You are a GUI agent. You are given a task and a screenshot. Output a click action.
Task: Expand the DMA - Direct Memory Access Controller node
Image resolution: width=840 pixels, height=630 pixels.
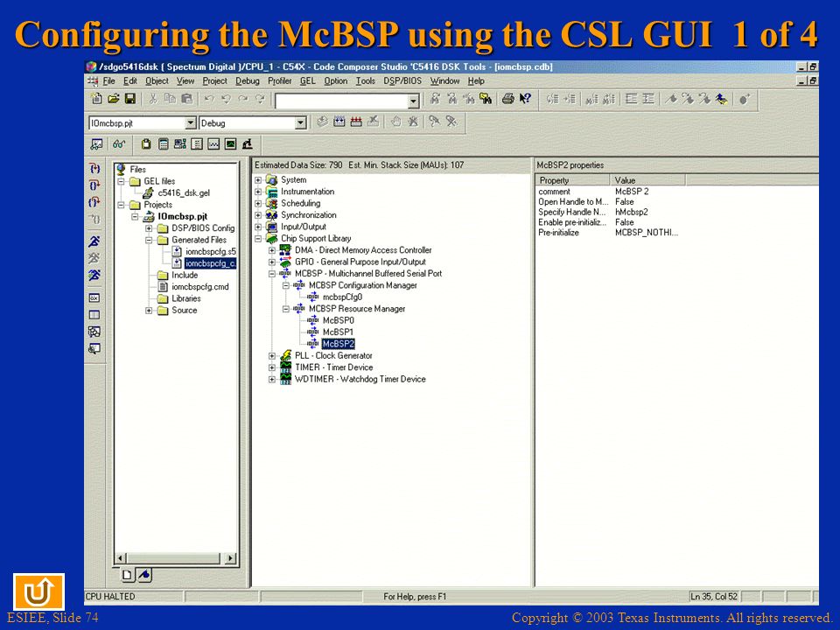coord(272,250)
